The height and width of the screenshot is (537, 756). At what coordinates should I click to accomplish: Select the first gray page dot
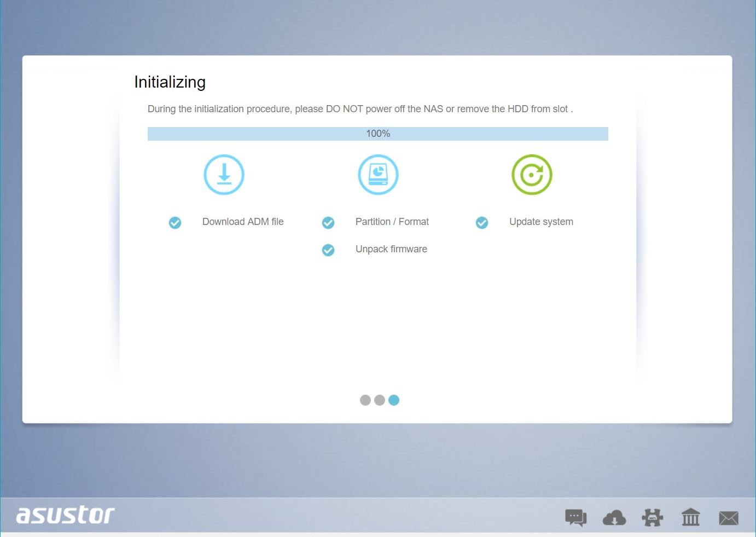coord(365,400)
